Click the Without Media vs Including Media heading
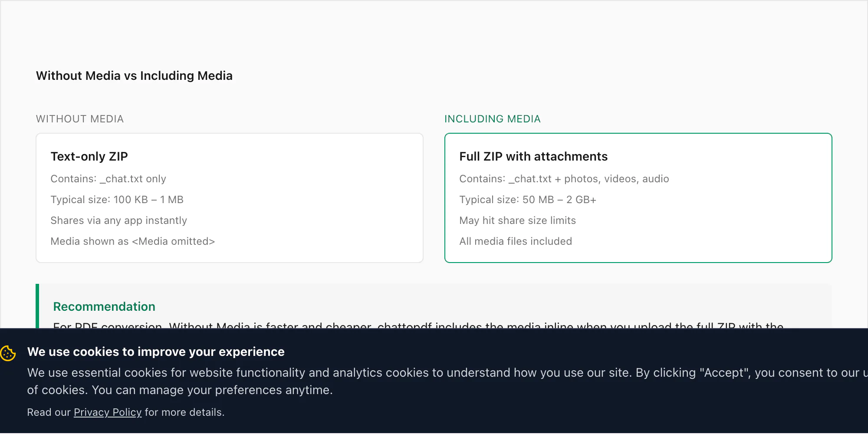The width and height of the screenshot is (868, 434). pos(134,76)
